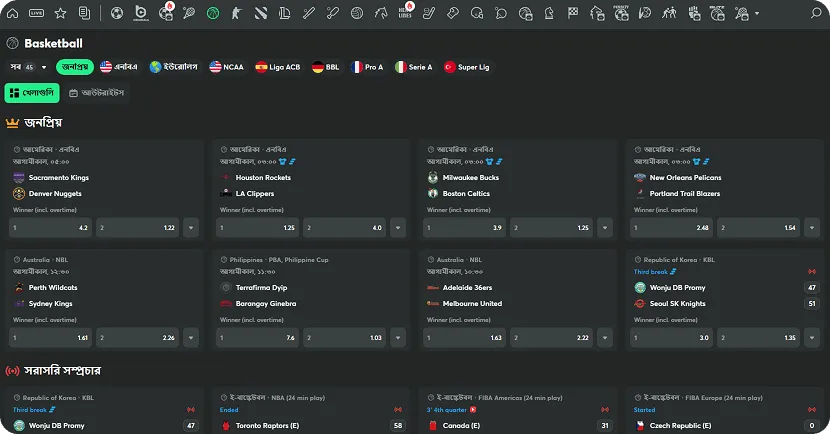Bet on Sydney Kings at 2.26
Image resolution: width=830 pixels, height=434 pixels.
tap(138, 338)
